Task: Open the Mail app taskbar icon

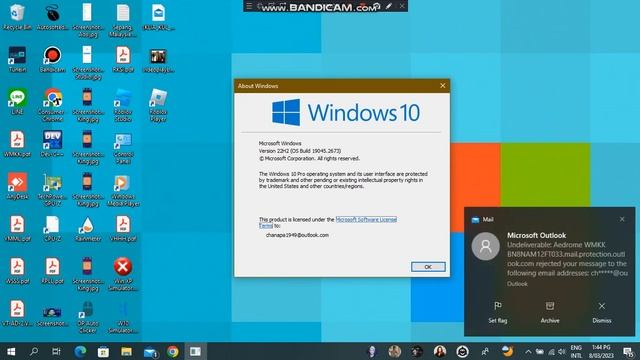Action: tap(150, 351)
